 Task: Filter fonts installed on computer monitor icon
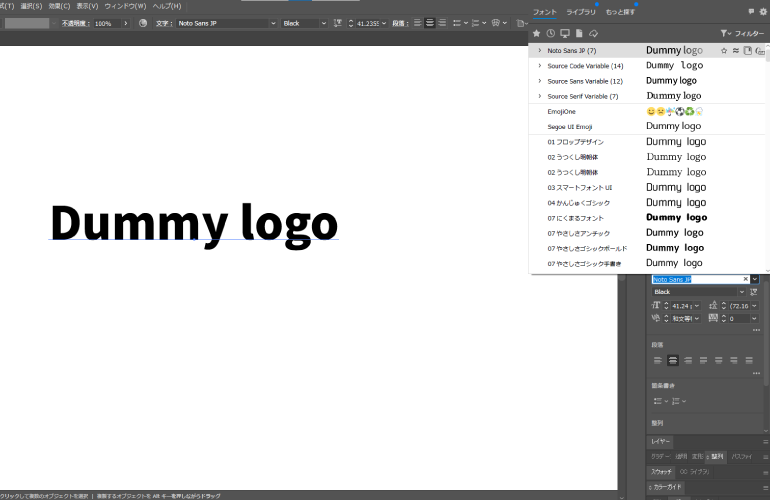click(x=565, y=33)
